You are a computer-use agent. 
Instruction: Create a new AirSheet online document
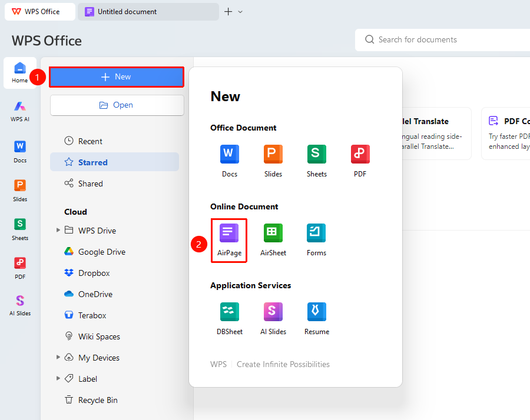tap(273, 240)
